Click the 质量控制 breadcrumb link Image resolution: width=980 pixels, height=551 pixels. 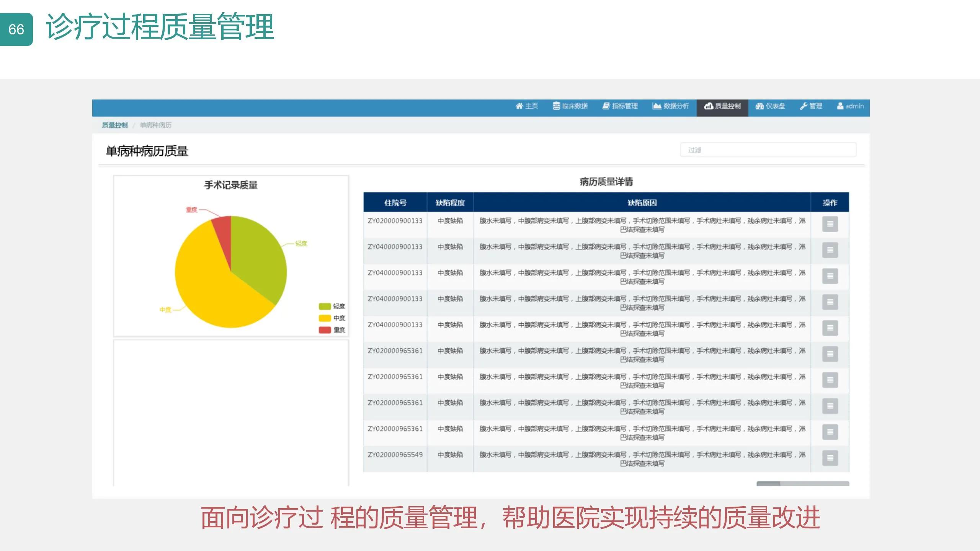pos(114,125)
